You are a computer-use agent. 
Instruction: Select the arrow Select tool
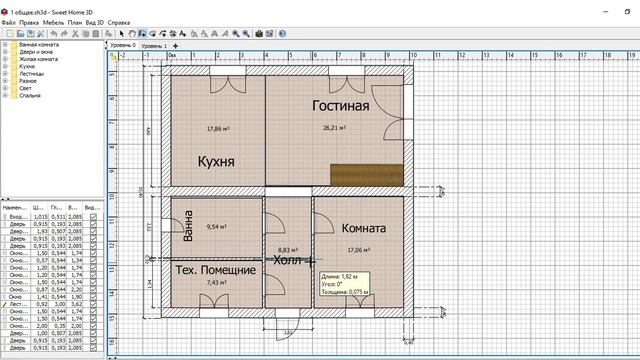click(122, 34)
